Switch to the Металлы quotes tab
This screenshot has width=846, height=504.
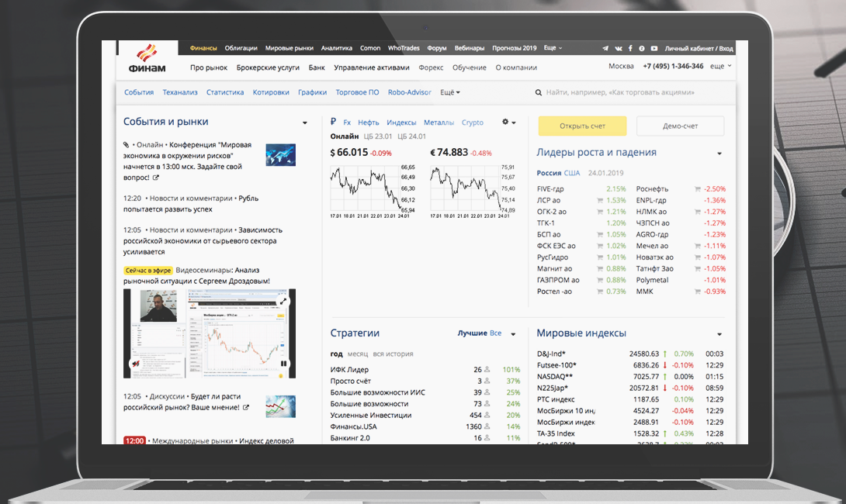click(439, 123)
